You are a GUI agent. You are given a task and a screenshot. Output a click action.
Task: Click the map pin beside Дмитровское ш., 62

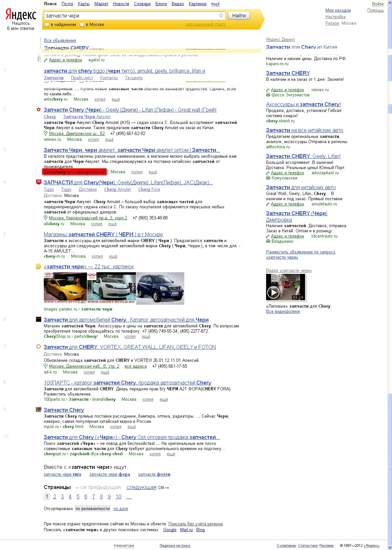[46, 133]
